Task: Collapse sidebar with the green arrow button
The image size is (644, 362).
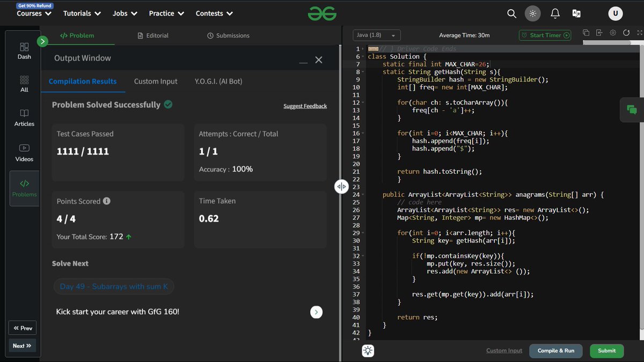Action: 43,41
